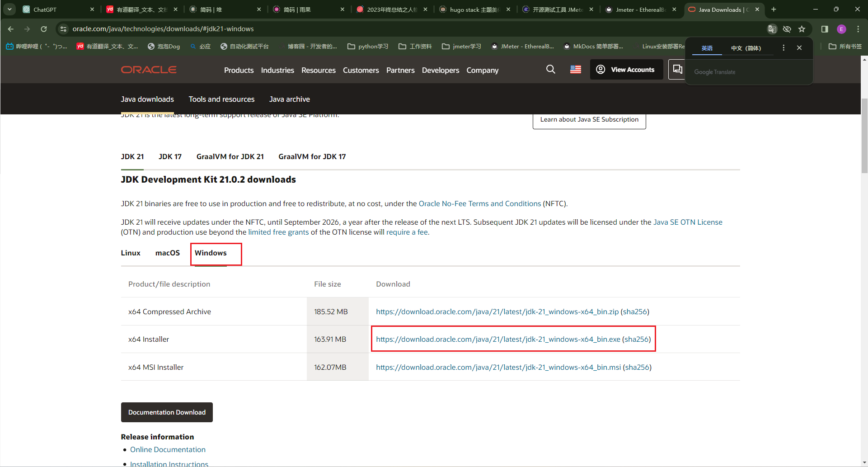Open the Products menu

click(239, 70)
